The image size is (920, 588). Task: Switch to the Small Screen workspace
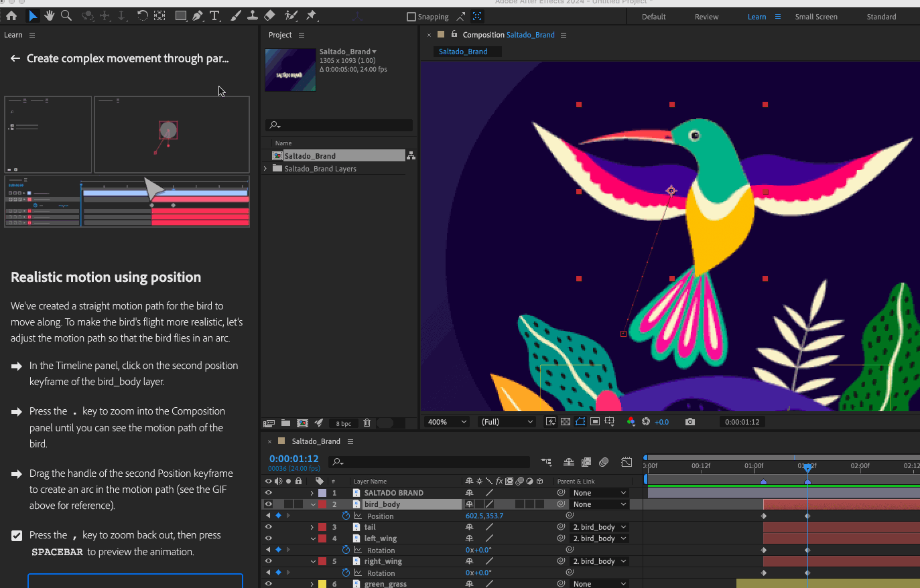(x=816, y=17)
